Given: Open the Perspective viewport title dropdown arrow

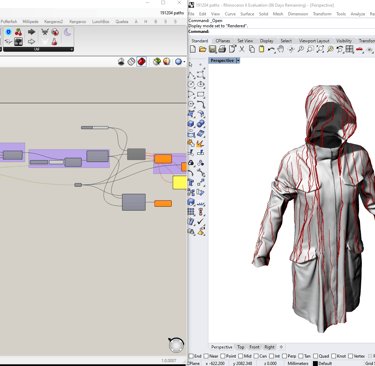Looking at the screenshot, I should point(238,61).
